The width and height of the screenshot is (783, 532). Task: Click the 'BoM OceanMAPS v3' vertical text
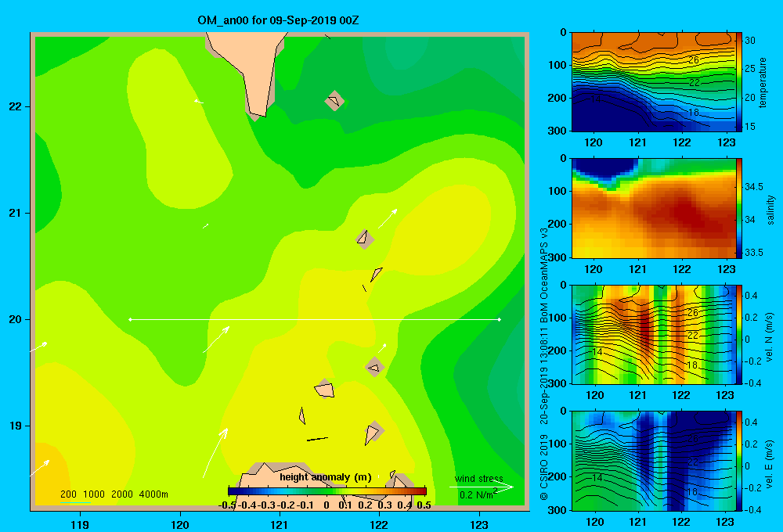coord(544,275)
